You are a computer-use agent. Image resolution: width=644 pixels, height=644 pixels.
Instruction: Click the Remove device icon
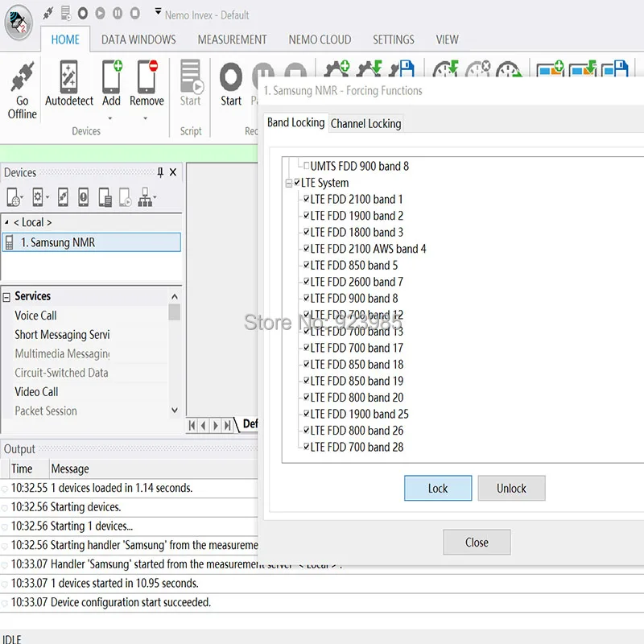(147, 76)
